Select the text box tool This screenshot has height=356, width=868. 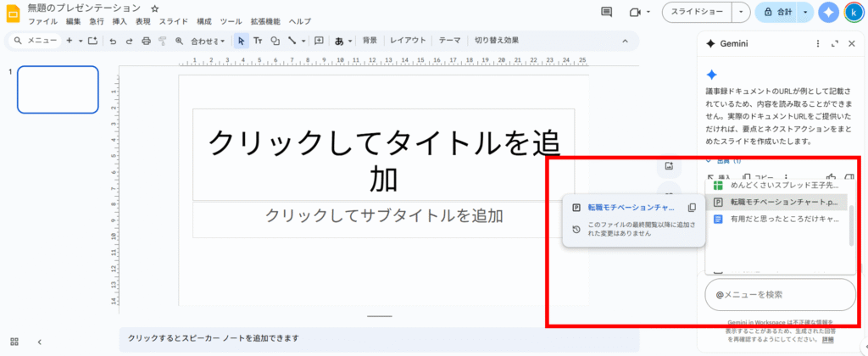[x=258, y=41]
